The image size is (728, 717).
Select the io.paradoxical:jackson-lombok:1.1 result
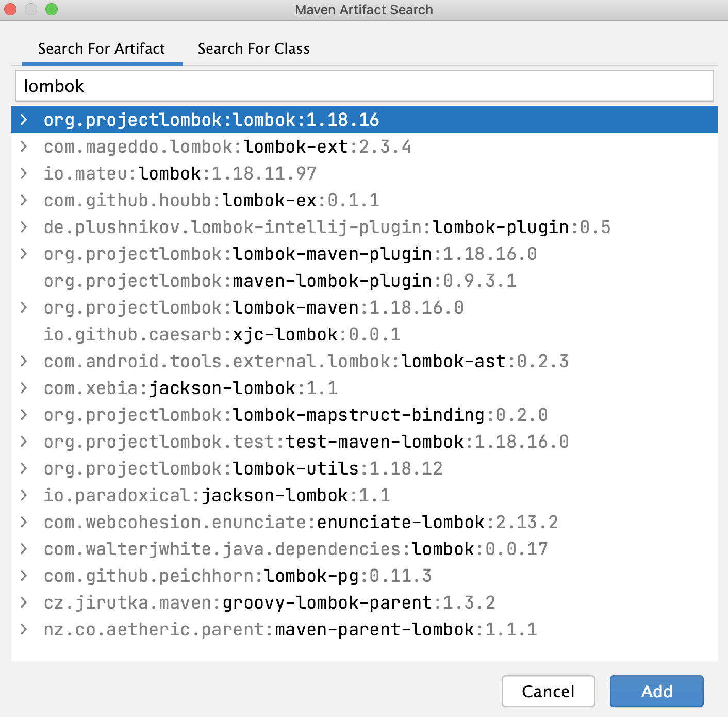coord(217,495)
